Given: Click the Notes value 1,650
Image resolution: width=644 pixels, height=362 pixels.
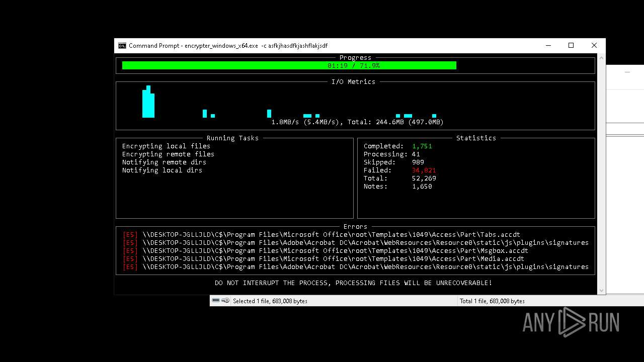Looking at the screenshot, I should tap(422, 187).
